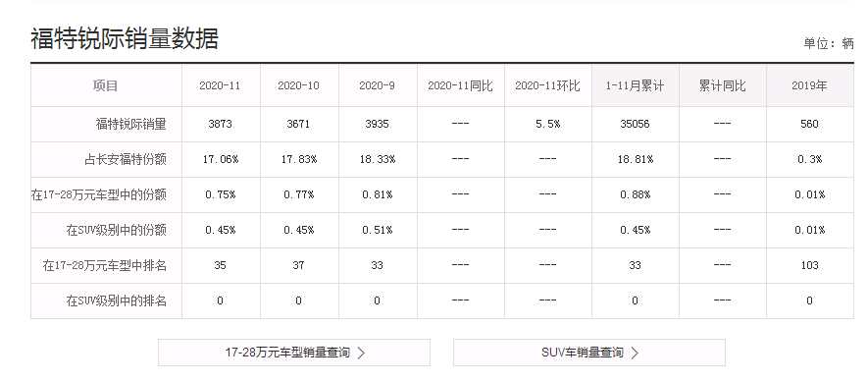Select the 项目 column header

pos(106,86)
